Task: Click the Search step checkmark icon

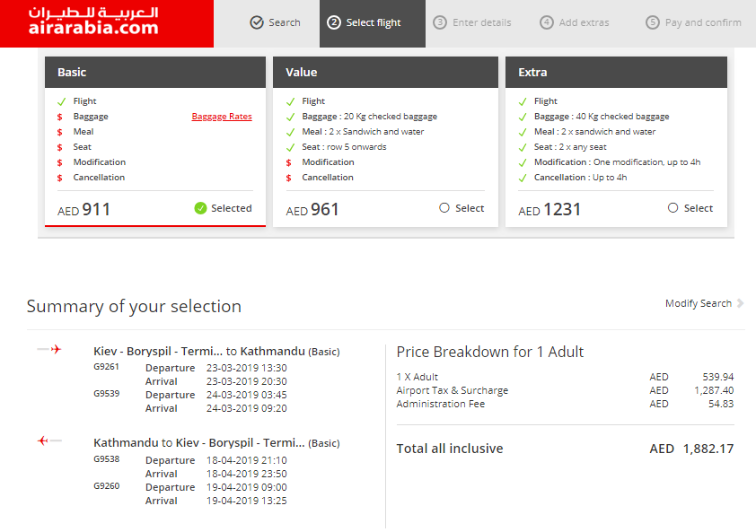Action: tap(257, 22)
